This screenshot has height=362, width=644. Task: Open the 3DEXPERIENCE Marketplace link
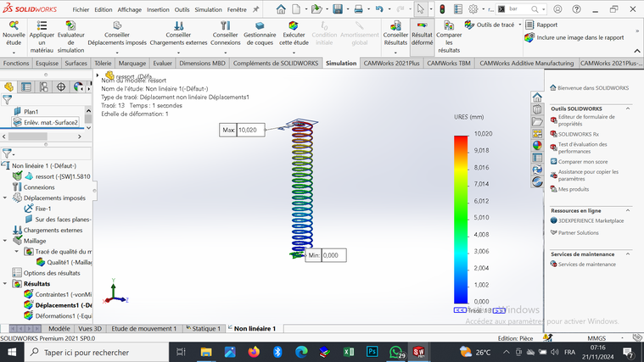point(591,220)
